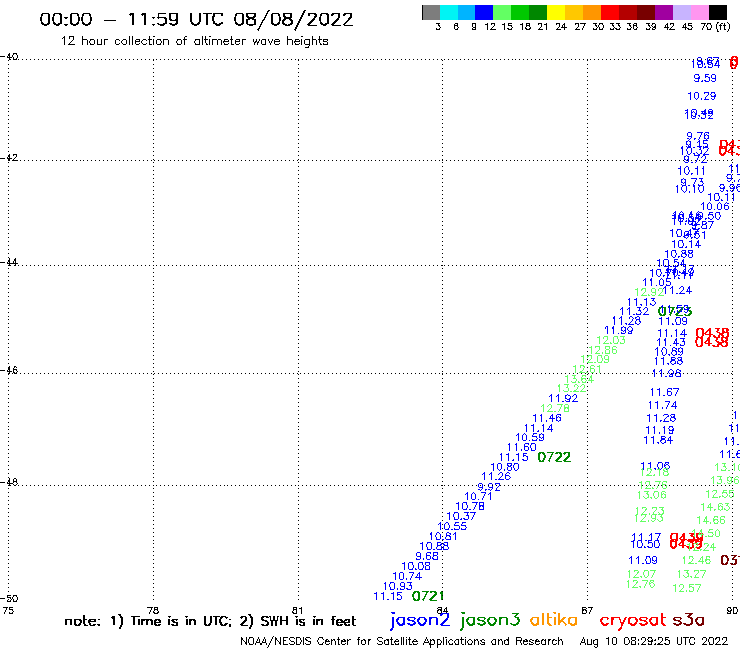
Task: Click the note about UTC time and SWH
Action: [210, 621]
